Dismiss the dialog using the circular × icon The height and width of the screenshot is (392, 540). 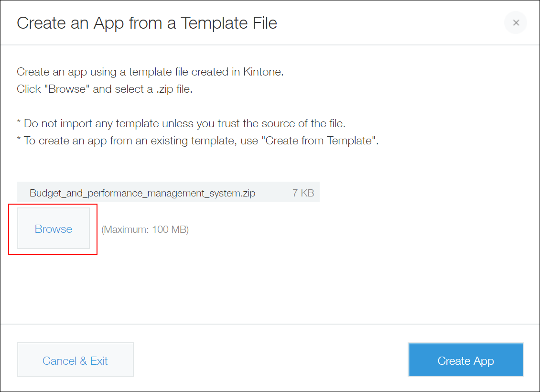515,22
